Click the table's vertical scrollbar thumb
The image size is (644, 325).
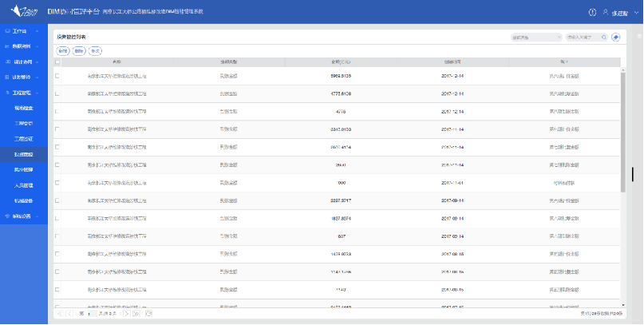623,132
